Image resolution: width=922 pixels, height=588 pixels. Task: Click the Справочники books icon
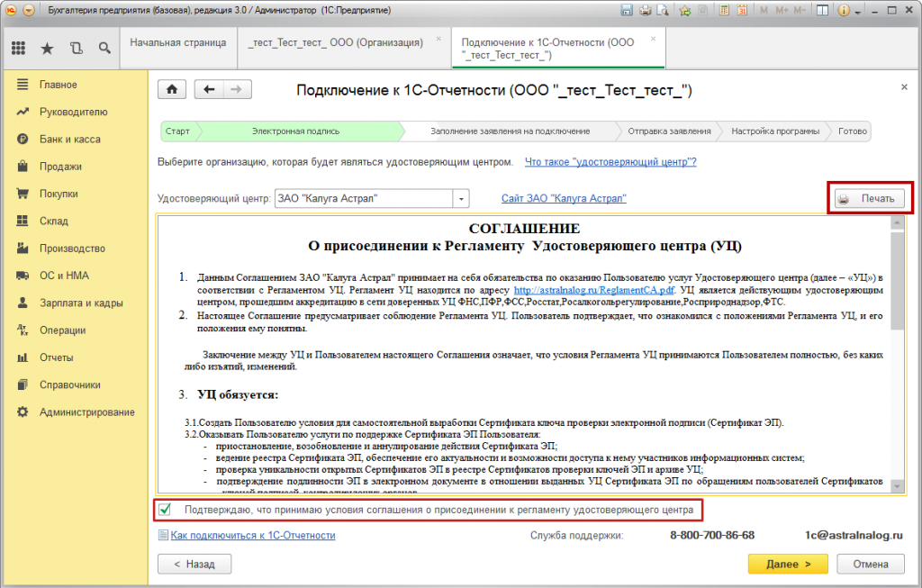point(23,384)
